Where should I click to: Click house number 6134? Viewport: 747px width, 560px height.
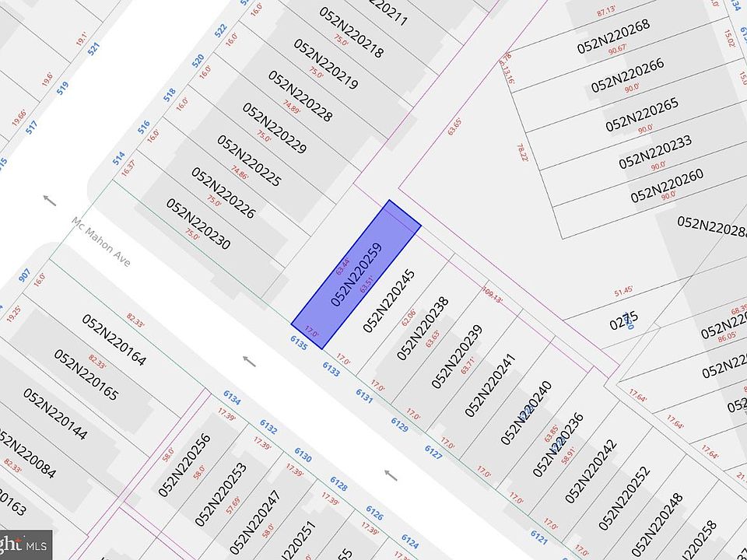[x=232, y=397]
